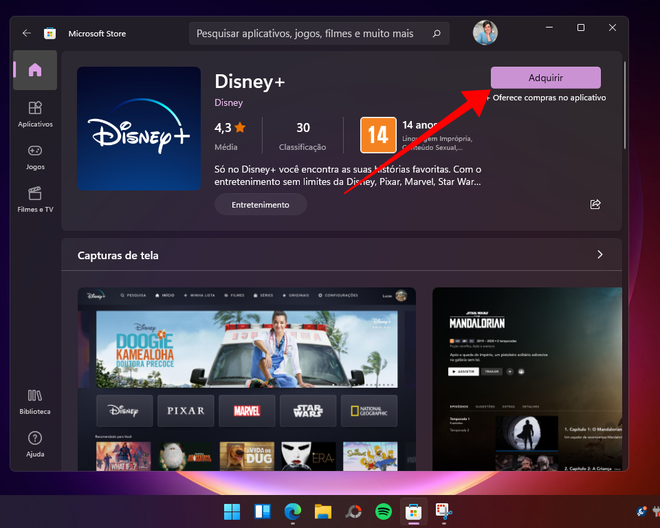Image resolution: width=660 pixels, height=528 pixels.
Task: Click the app description text
Action: 348,176
